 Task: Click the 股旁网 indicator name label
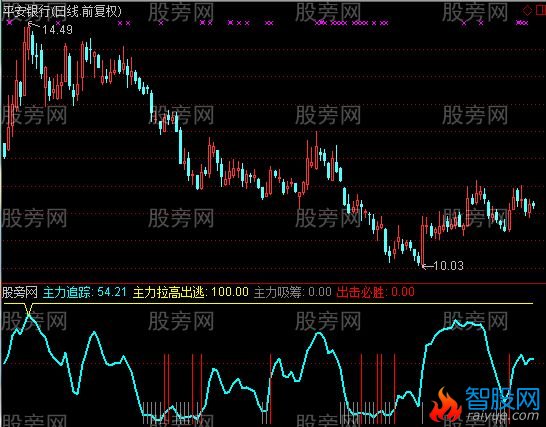[20, 292]
